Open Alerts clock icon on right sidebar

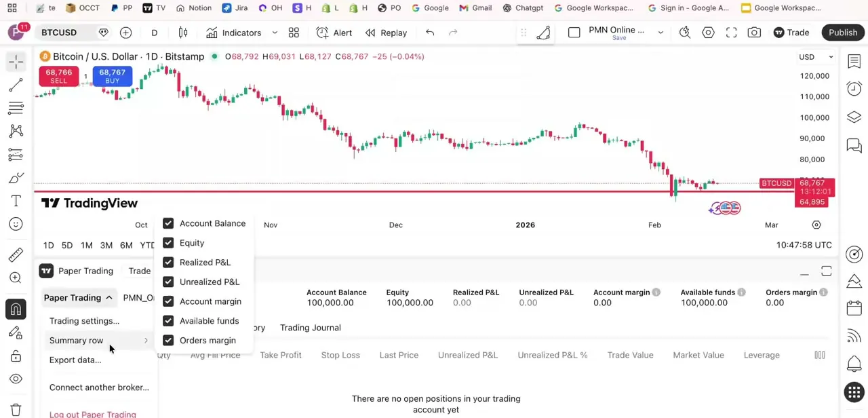tap(854, 89)
